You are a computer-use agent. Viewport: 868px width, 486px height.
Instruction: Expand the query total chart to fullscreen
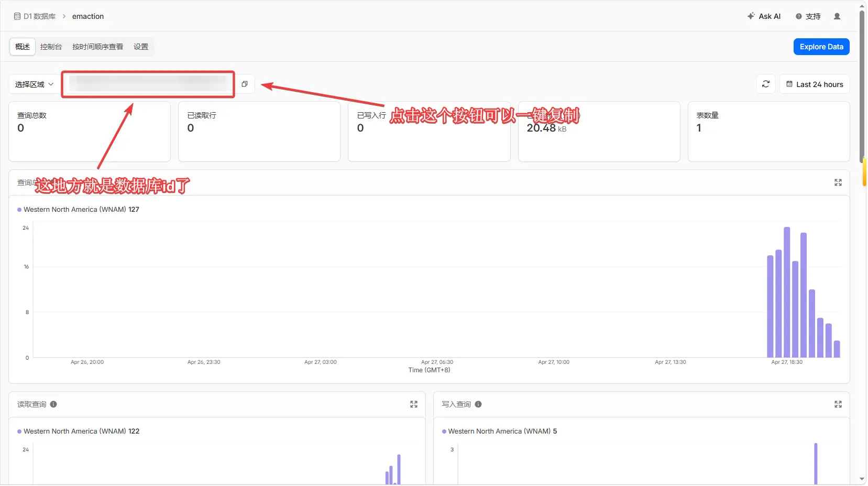point(838,182)
